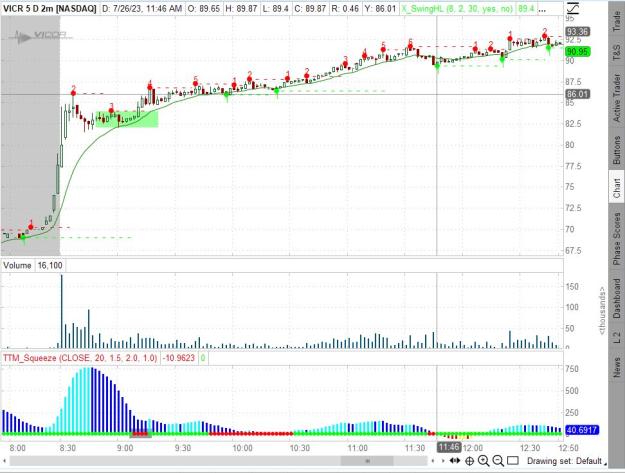This screenshot has width=625, height=473.
Task: Click the scroll left arrow near zoom tools
Action: [x=433, y=461]
